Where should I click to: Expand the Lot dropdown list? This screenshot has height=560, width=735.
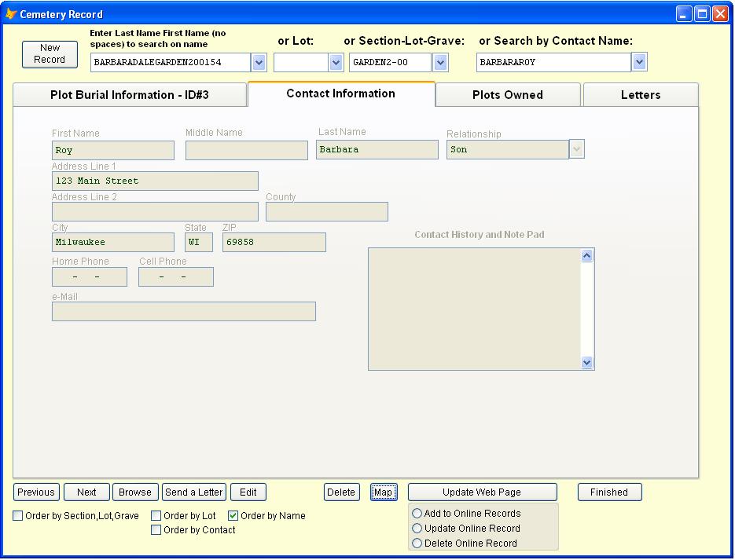(336, 62)
